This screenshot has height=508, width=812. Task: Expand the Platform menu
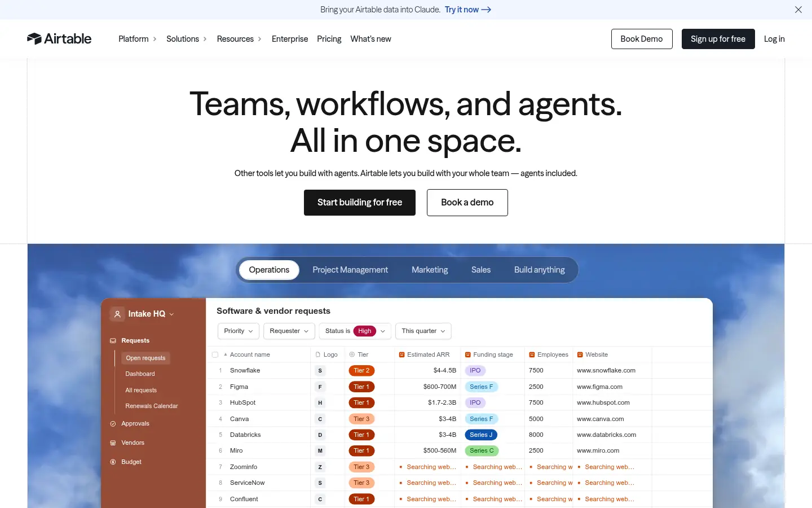(138, 39)
